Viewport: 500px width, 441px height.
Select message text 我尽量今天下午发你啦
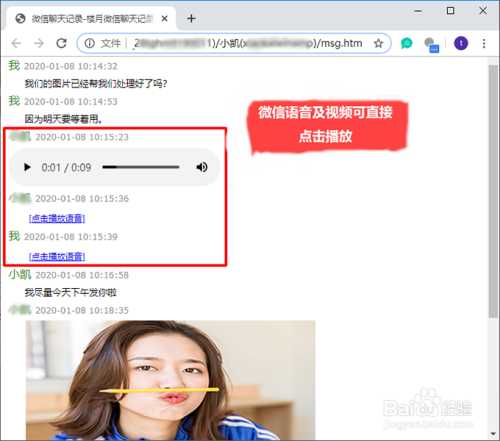point(70,292)
